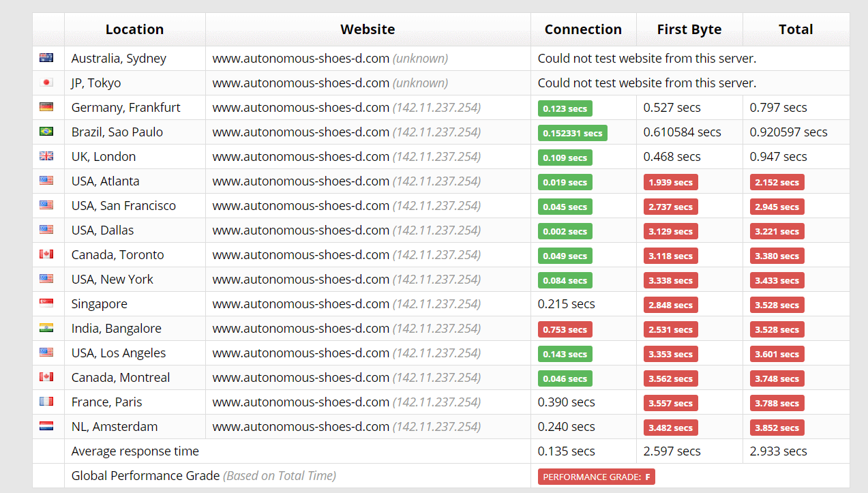Click the Brazil flag icon
Screen dimensions: 868x493
(46, 132)
